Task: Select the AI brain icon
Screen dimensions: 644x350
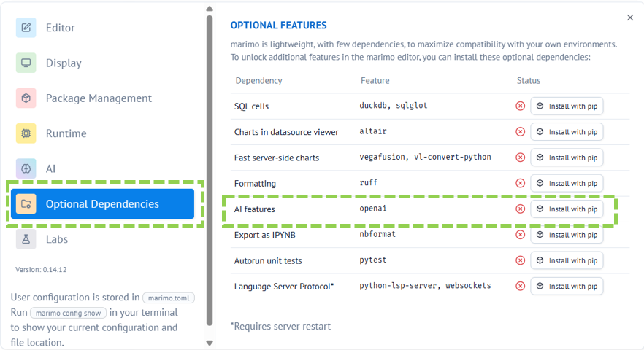Action: [26, 168]
